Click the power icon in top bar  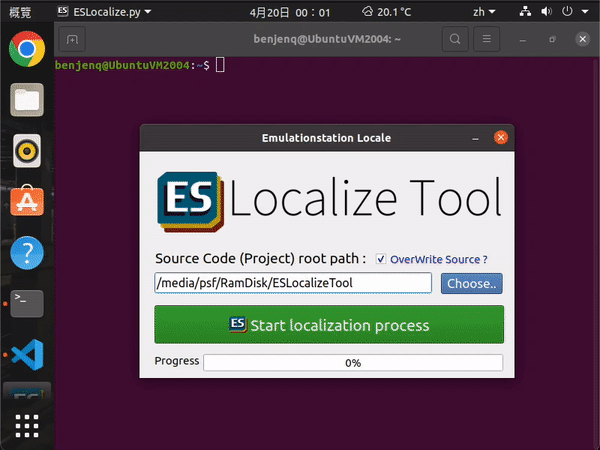point(567,11)
